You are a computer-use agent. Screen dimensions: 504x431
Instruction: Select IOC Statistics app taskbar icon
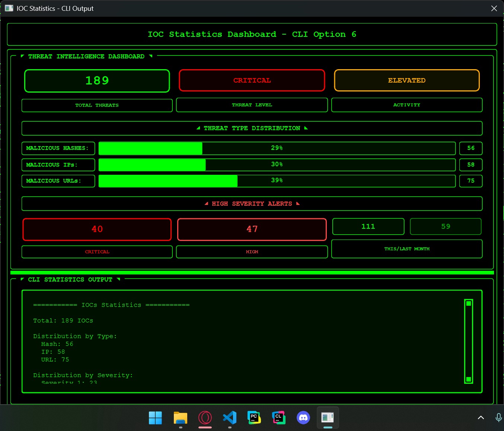pyautogui.click(x=328, y=418)
